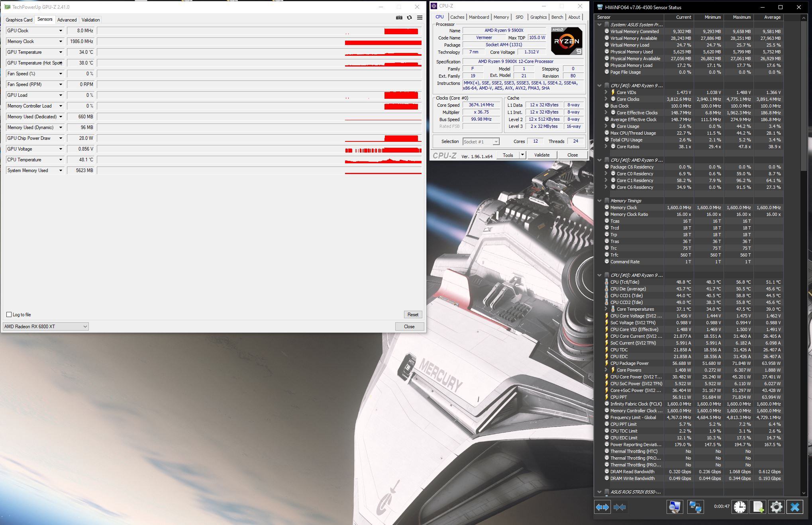812x525 pixels.
Task: Open the GPU-Z hamburger menu
Action: pos(420,18)
